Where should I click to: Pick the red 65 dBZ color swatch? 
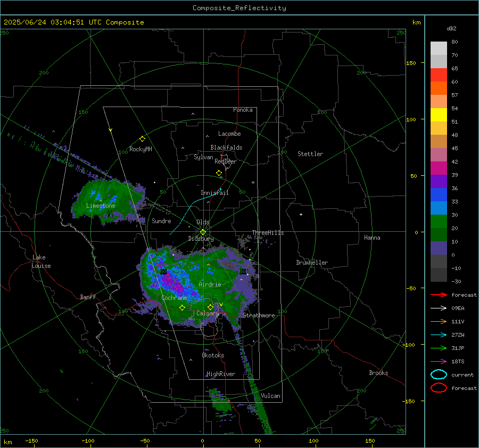pos(439,75)
